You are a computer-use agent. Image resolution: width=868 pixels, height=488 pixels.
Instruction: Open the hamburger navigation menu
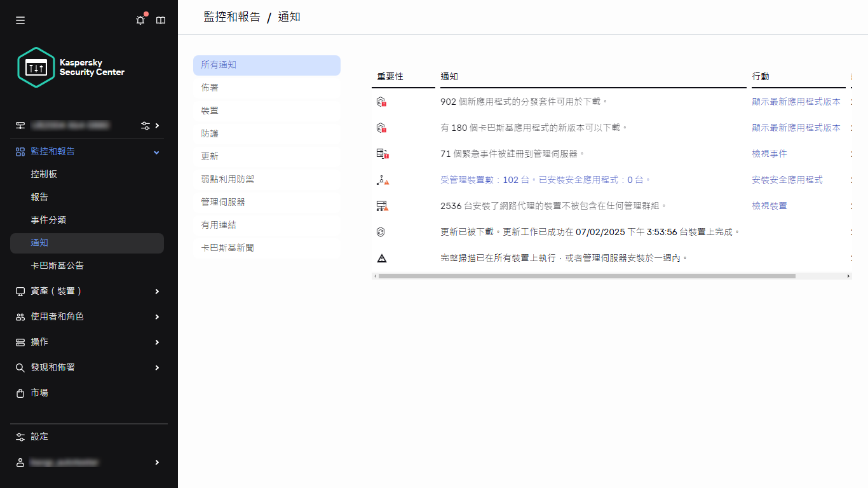pos(20,20)
